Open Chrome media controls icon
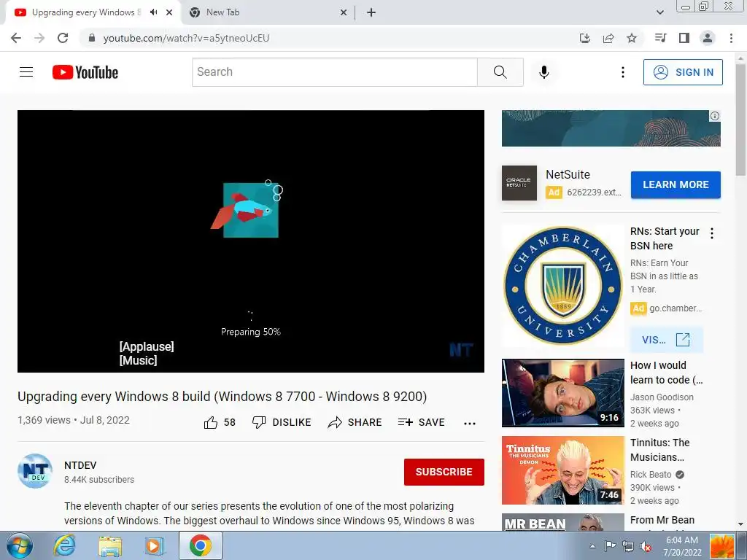This screenshot has height=560, width=747. coord(660,38)
